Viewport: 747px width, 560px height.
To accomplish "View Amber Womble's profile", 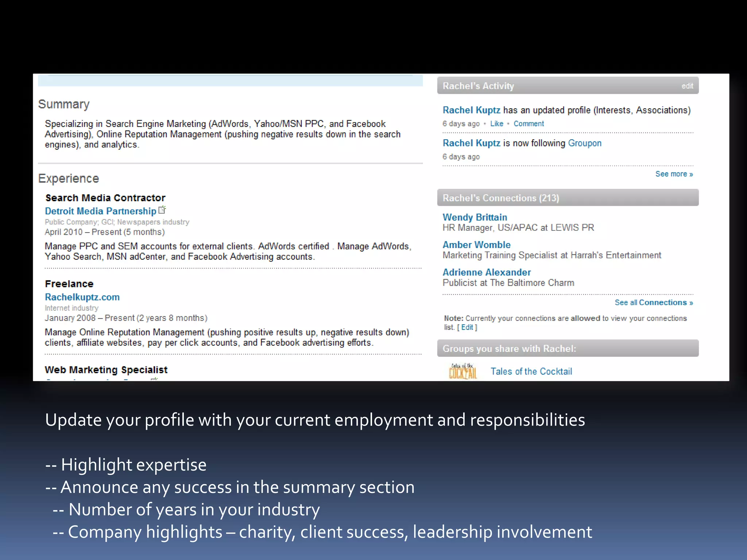I will point(476,245).
